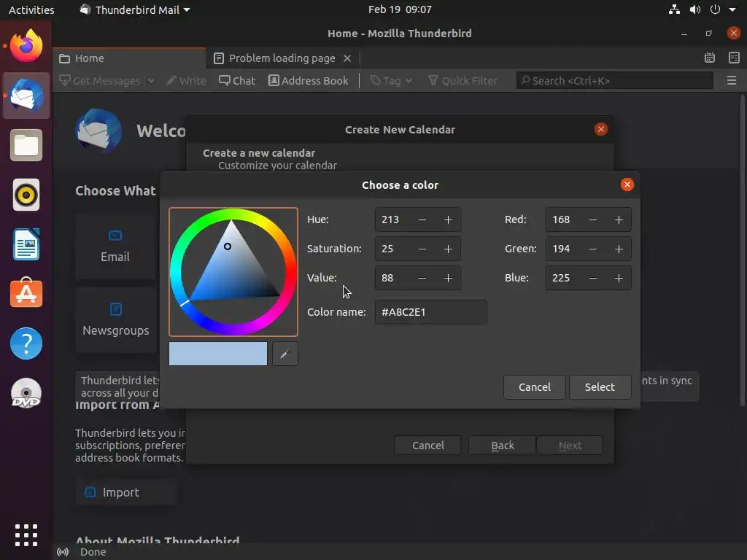Click the light blue color preview swatch

coord(218,354)
